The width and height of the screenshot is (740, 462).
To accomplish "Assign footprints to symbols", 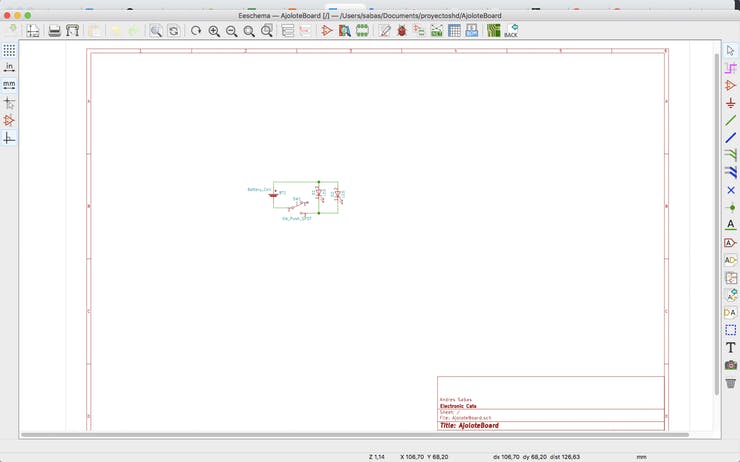I will (x=419, y=31).
